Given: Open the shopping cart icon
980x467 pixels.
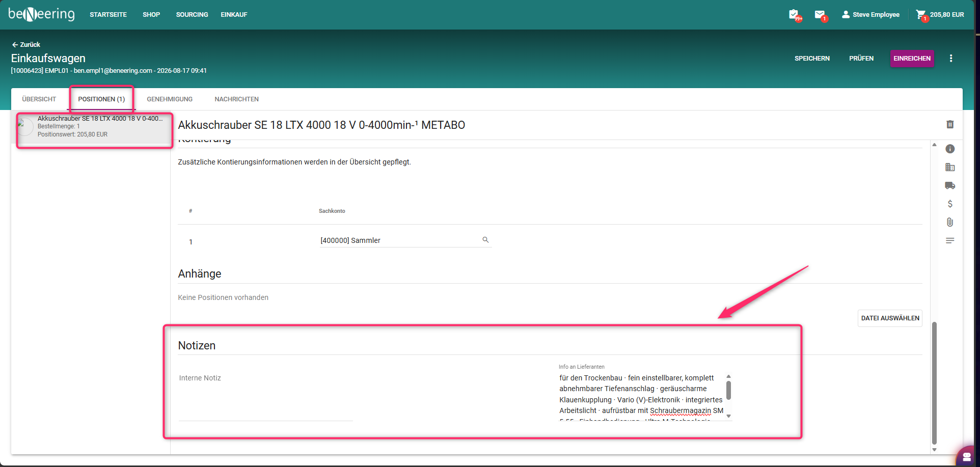Looking at the screenshot, I should pos(921,15).
